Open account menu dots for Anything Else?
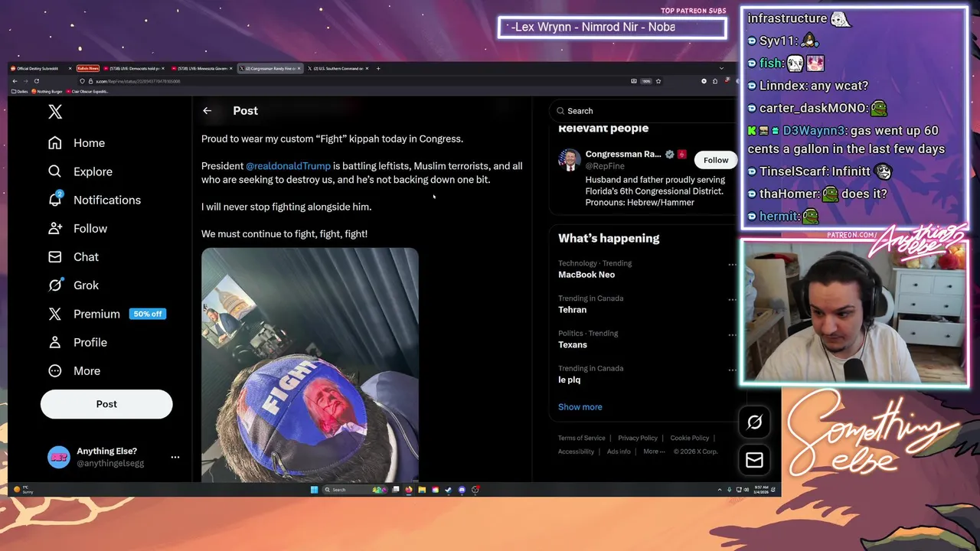Screen dimensions: 980x551 (x=175, y=457)
